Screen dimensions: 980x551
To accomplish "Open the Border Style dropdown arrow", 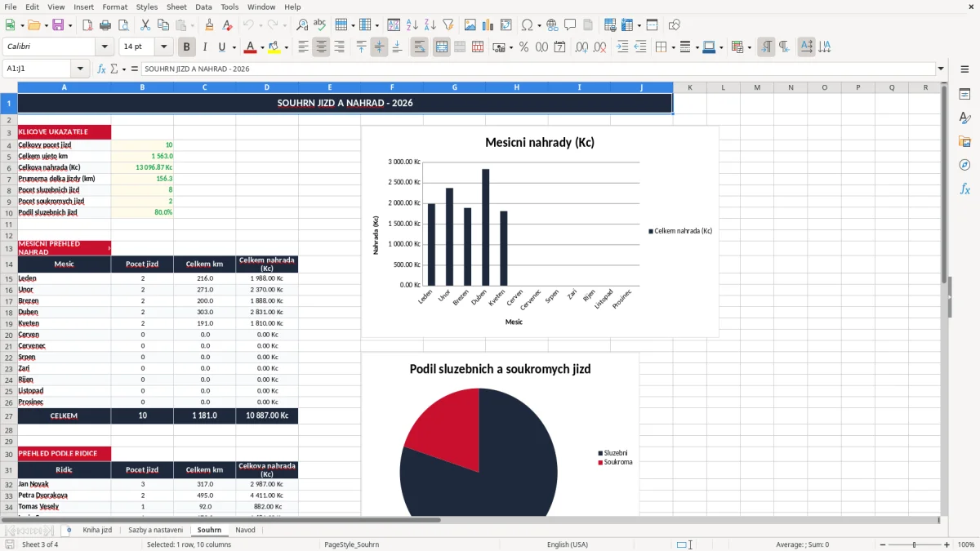I will tap(696, 47).
